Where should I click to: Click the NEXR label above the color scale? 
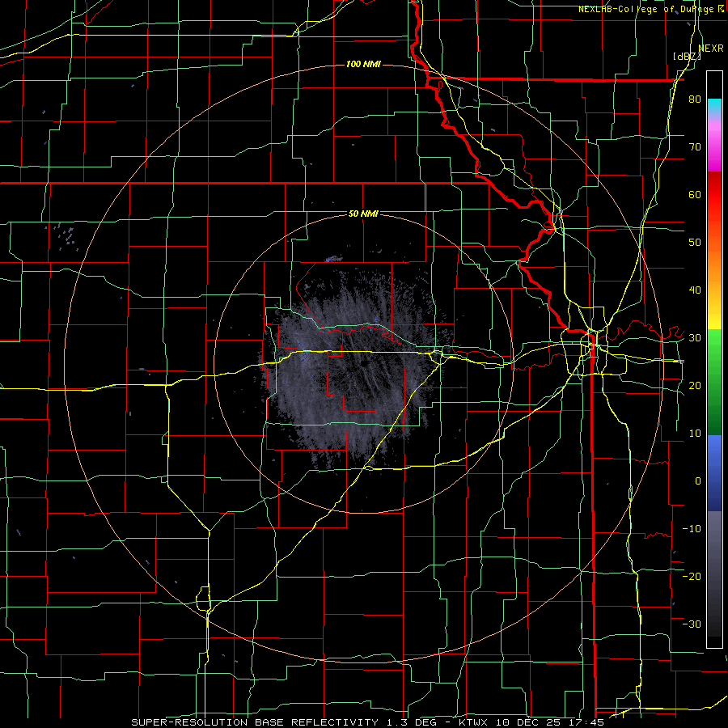point(711,49)
